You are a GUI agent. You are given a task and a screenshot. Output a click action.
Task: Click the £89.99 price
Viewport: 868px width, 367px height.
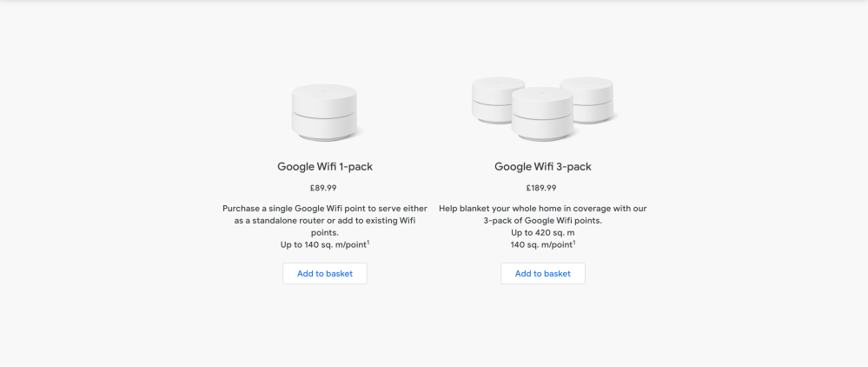324,188
